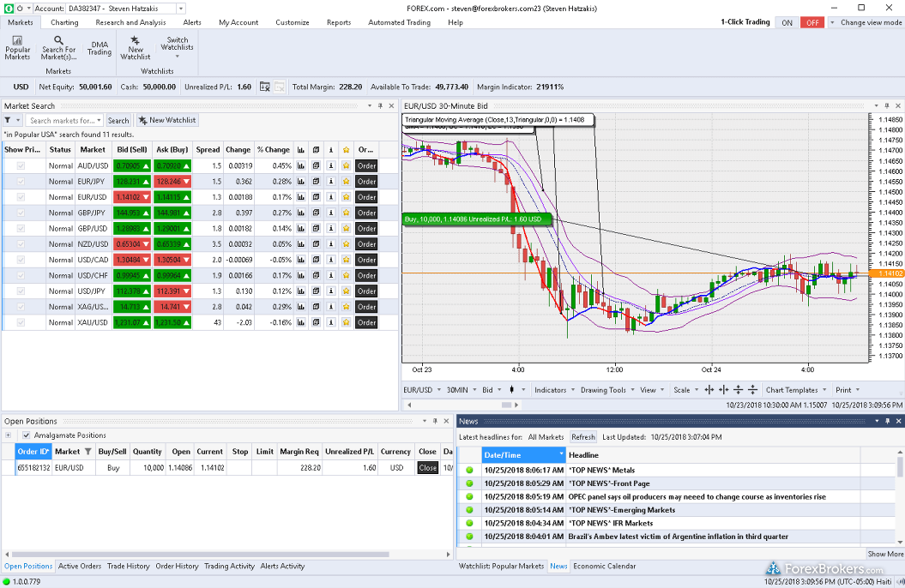The width and height of the screenshot is (905, 588).
Task: Open the ticket icon for USD/CHF row
Action: click(316, 275)
